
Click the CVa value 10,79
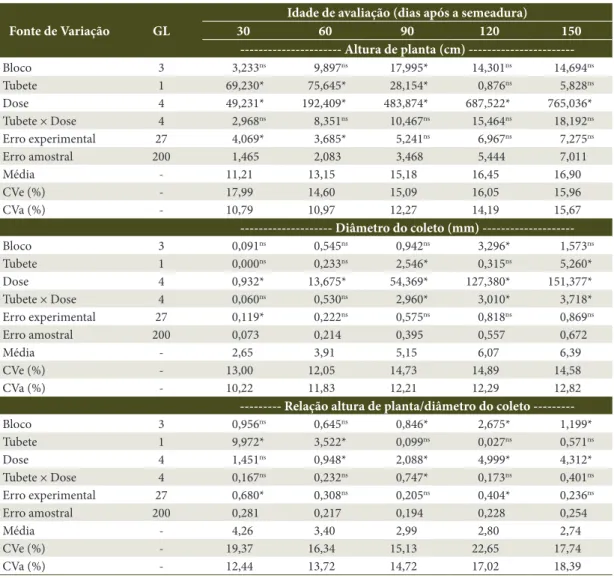pyautogui.click(x=239, y=210)
